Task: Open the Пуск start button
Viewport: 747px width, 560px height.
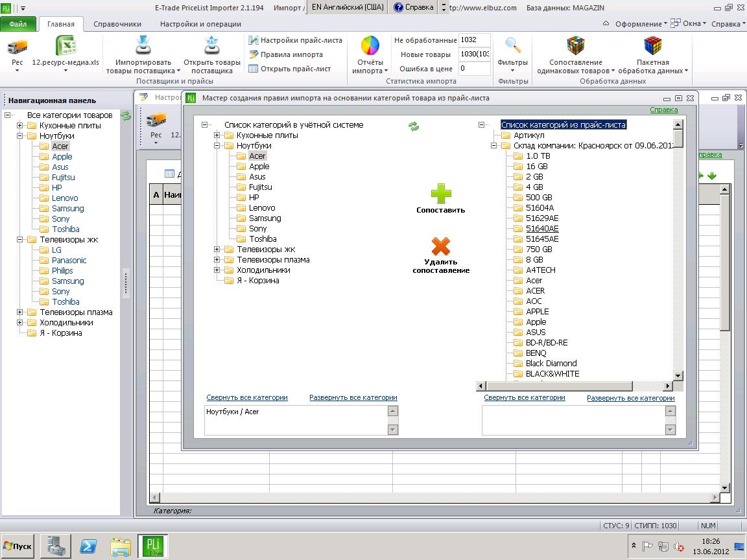Action: point(17,546)
